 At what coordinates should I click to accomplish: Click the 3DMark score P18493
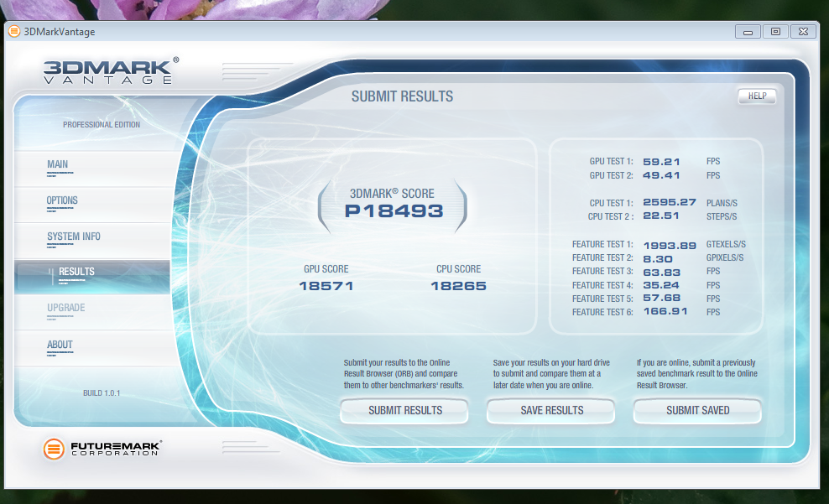(394, 211)
